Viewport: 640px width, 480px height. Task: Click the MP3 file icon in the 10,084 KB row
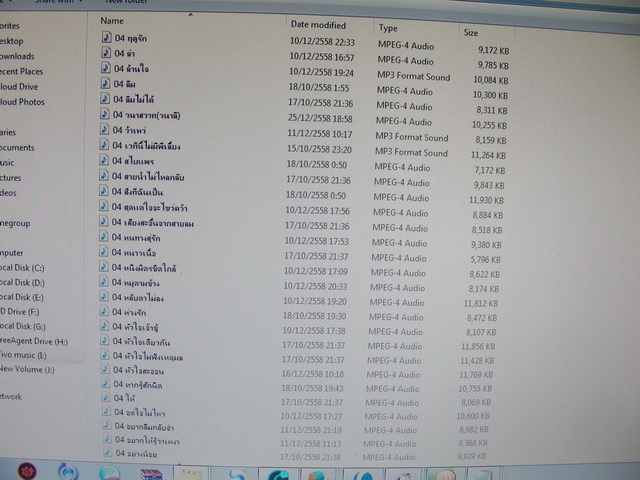tap(106, 68)
